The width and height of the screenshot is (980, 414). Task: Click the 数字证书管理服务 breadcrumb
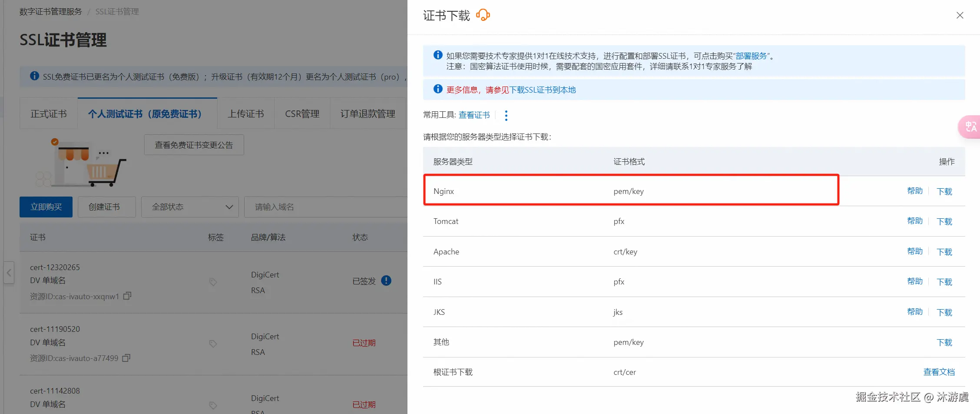coord(51,12)
